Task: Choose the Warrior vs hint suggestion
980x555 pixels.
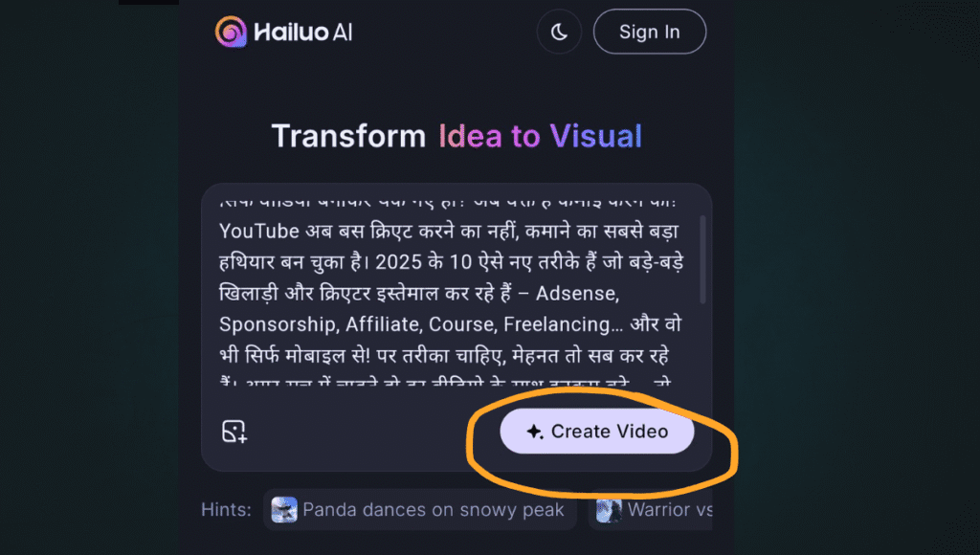Action: tap(651, 510)
